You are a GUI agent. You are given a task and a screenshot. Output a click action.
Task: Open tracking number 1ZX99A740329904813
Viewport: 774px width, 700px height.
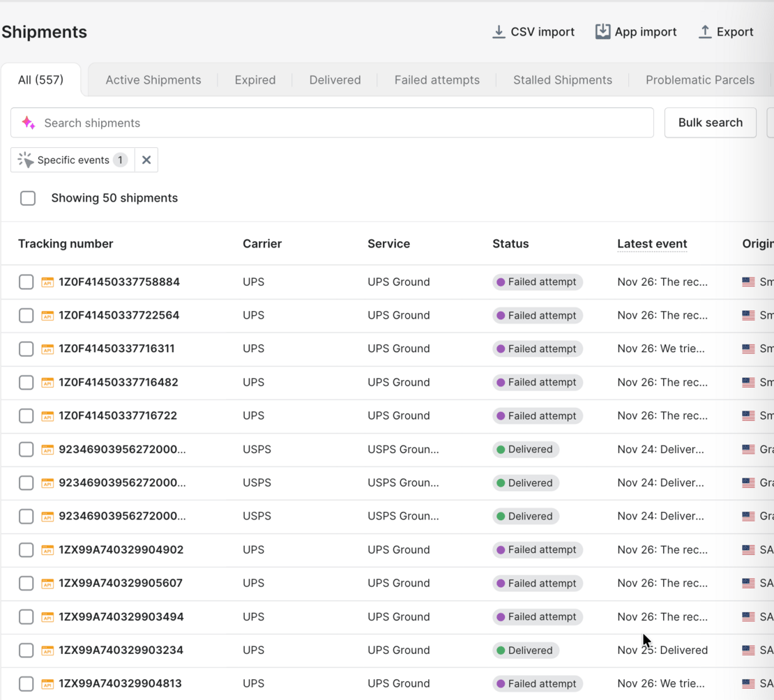point(120,684)
